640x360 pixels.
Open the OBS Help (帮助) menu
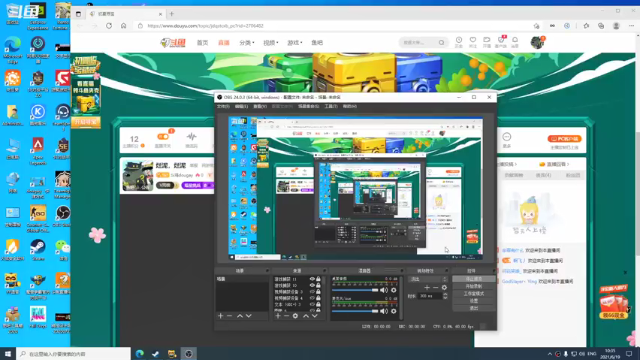point(350,107)
